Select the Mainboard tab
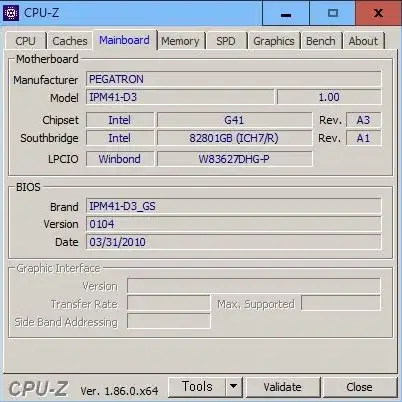402x402 pixels. tap(124, 40)
